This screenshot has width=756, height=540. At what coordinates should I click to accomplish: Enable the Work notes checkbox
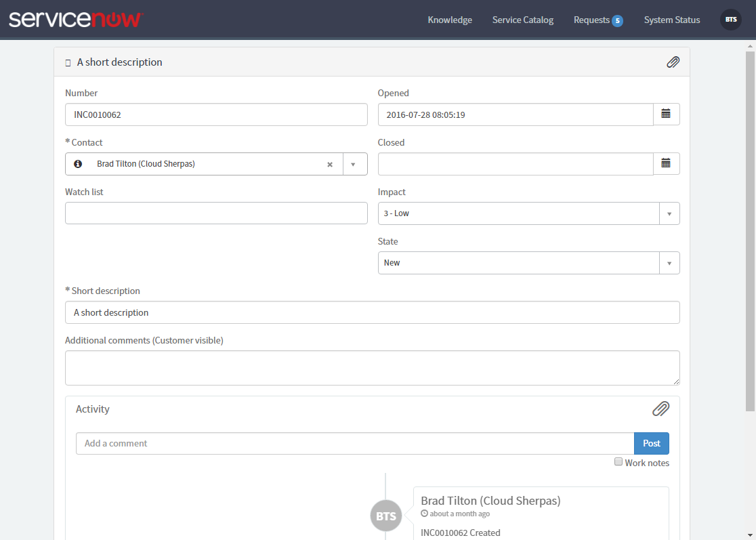pos(618,462)
